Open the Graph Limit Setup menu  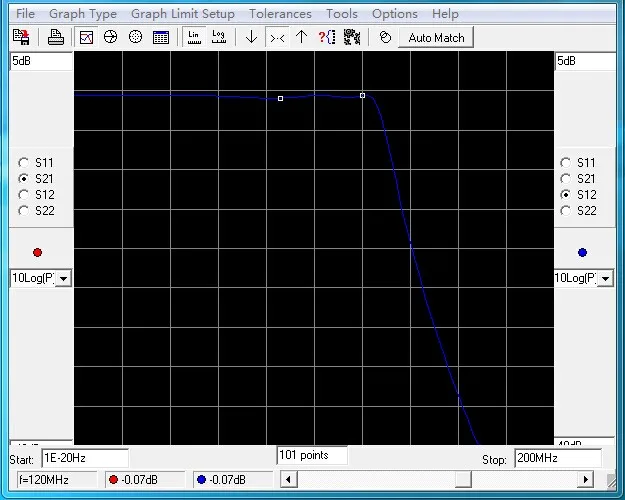click(183, 14)
